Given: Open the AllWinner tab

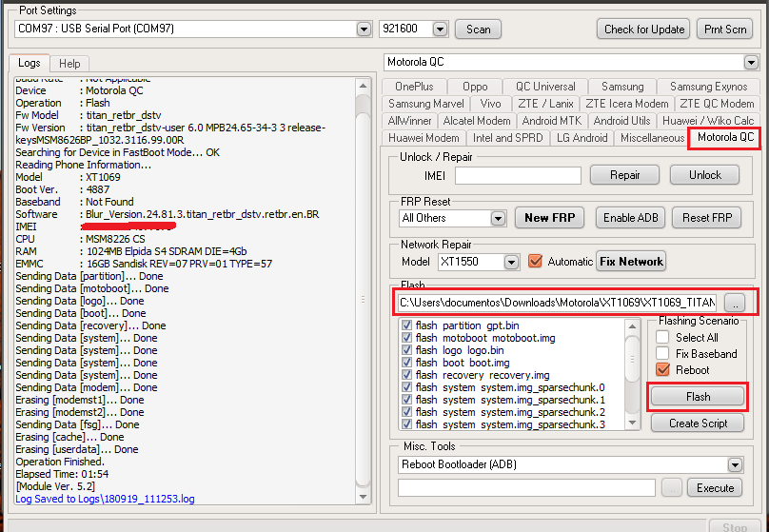Looking at the screenshot, I should tap(409, 121).
